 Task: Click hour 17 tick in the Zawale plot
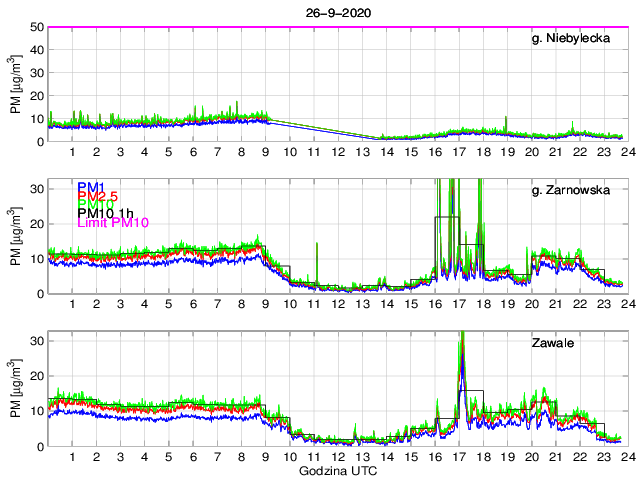pos(459,457)
